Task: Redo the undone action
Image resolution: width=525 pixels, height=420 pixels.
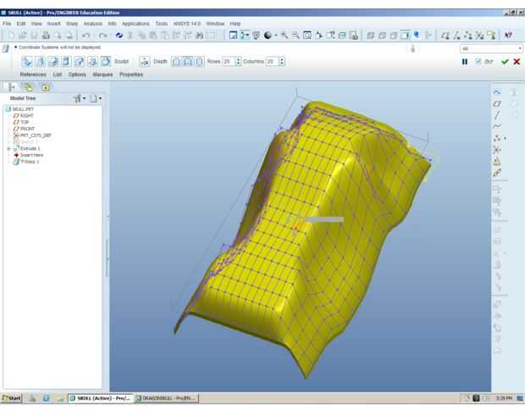Action: coord(103,35)
